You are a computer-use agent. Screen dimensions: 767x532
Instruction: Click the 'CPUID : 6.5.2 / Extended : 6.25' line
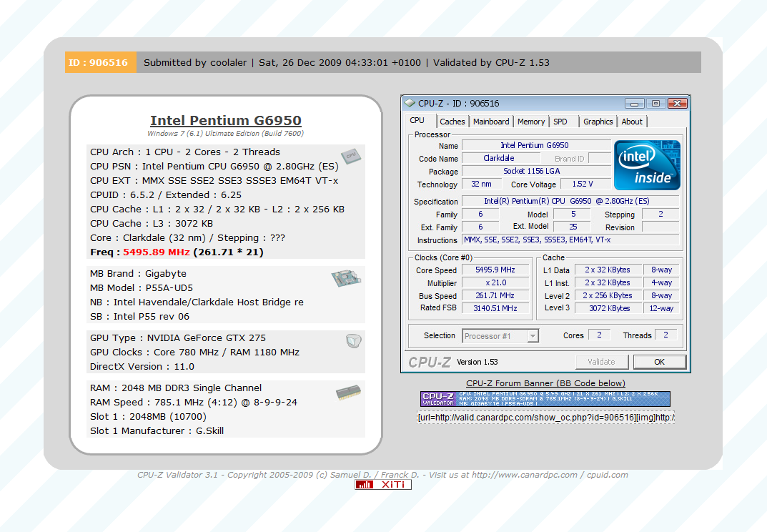tap(166, 194)
